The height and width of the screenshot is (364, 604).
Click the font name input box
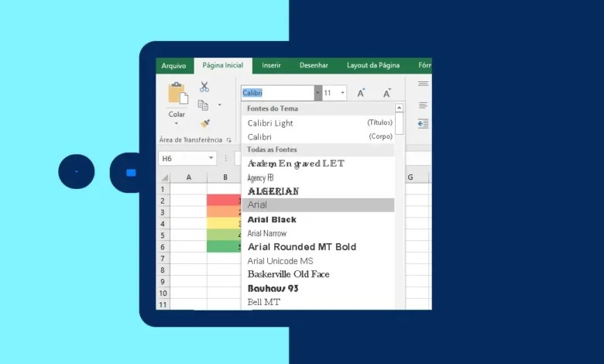(x=278, y=93)
